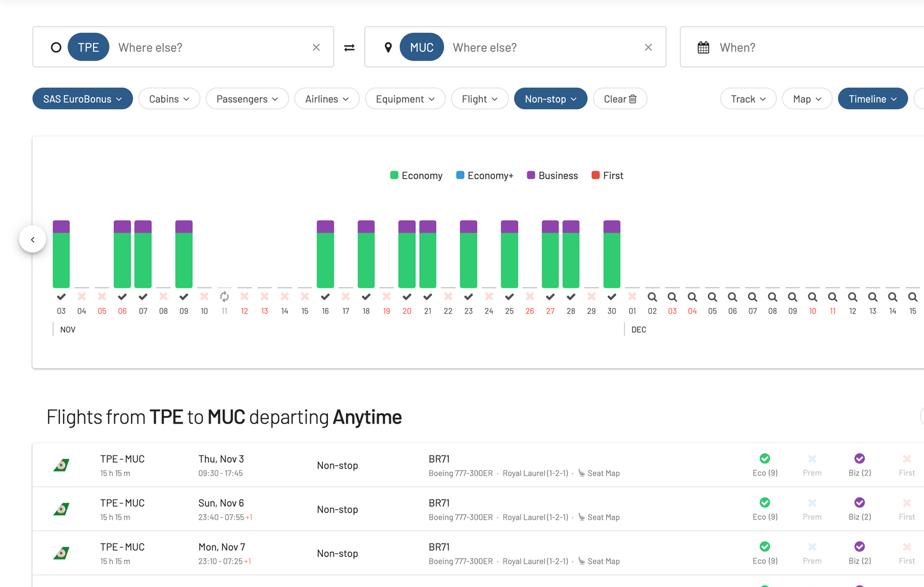
Task: Click EVA Air logo on Nov 7 row
Action: click(x=62, y=553)
